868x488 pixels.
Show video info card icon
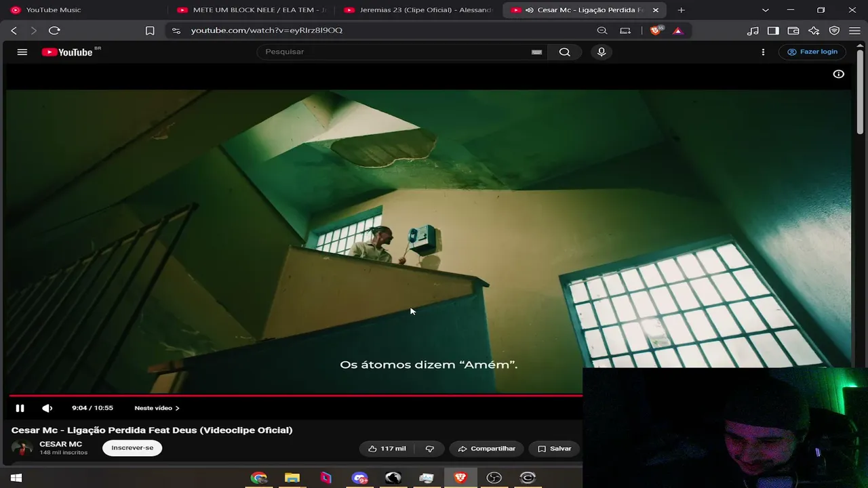pyautogui.click(x=839, y=74)
